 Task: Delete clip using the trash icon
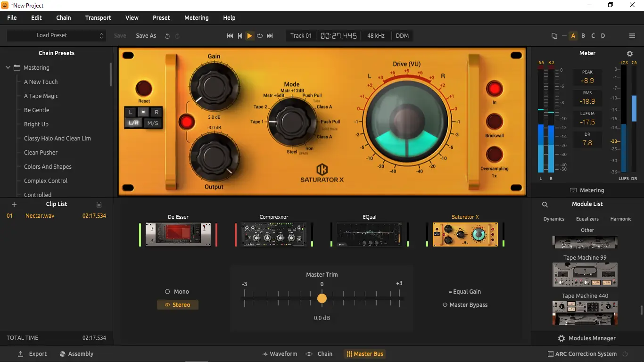pos(99,204)
